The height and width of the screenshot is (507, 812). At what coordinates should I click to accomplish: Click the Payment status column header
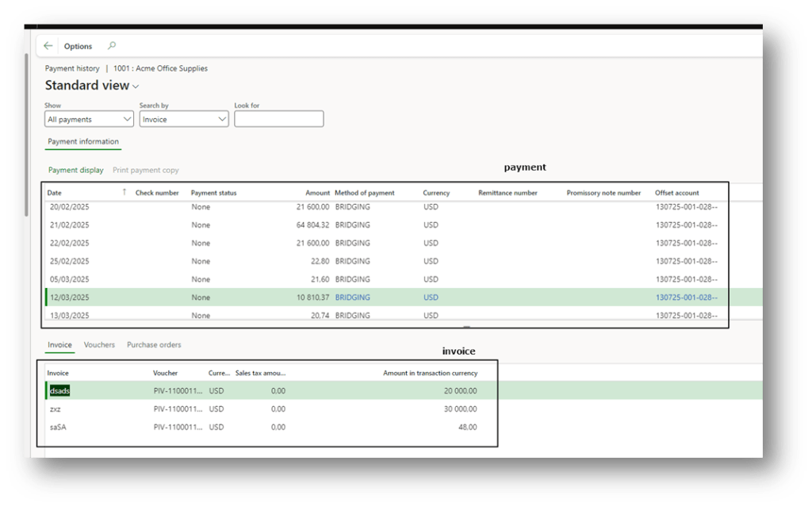[x=213, y=193]
